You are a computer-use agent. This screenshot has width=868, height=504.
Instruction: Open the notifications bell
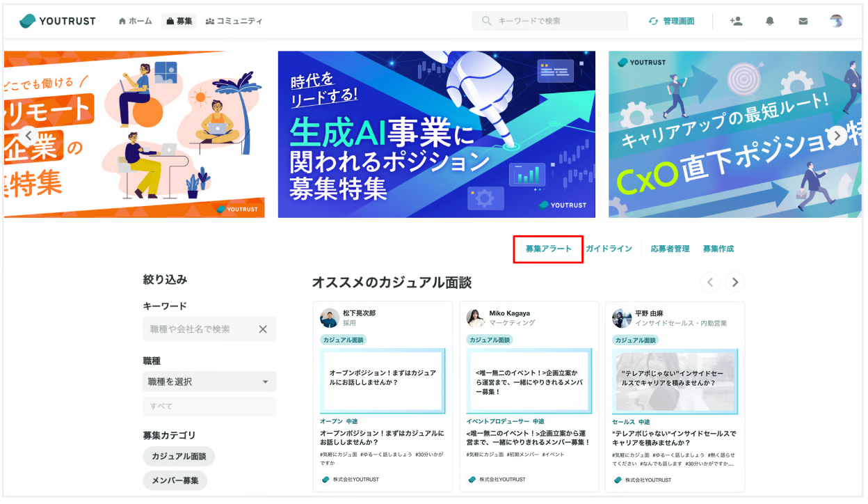(770, 21)
